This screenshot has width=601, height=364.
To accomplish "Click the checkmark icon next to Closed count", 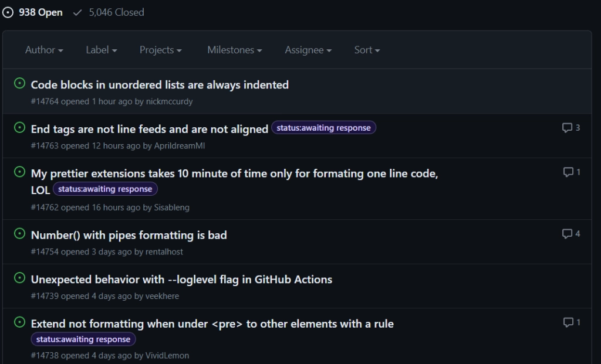I will (77, 12).
